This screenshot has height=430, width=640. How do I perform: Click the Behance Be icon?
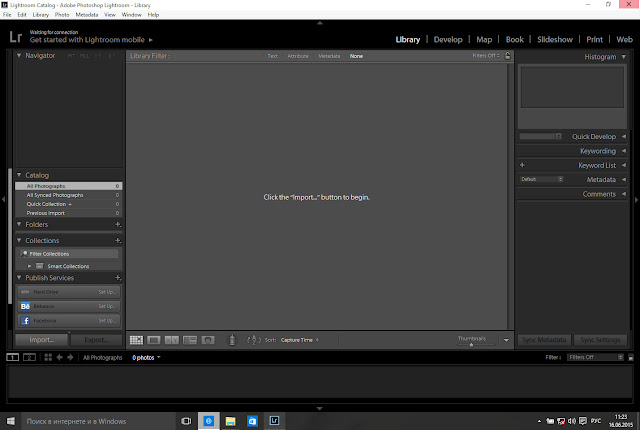(25, 306)
